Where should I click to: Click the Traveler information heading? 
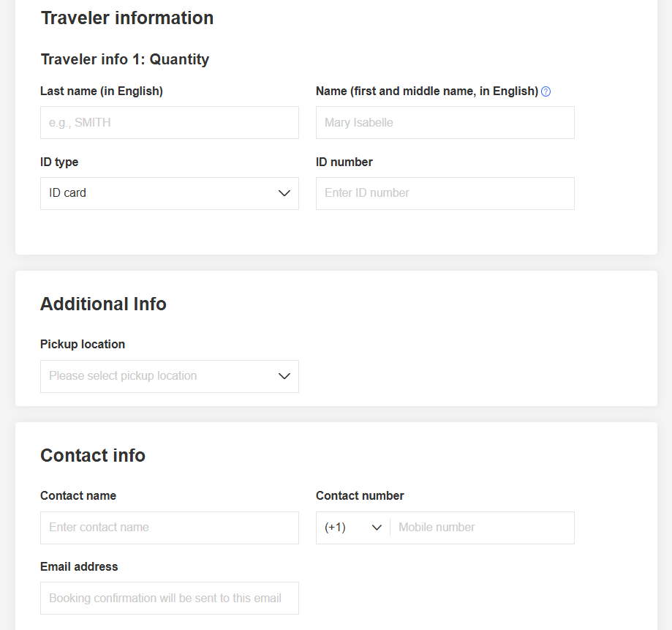pyautogui.click(x=127, y=18)
